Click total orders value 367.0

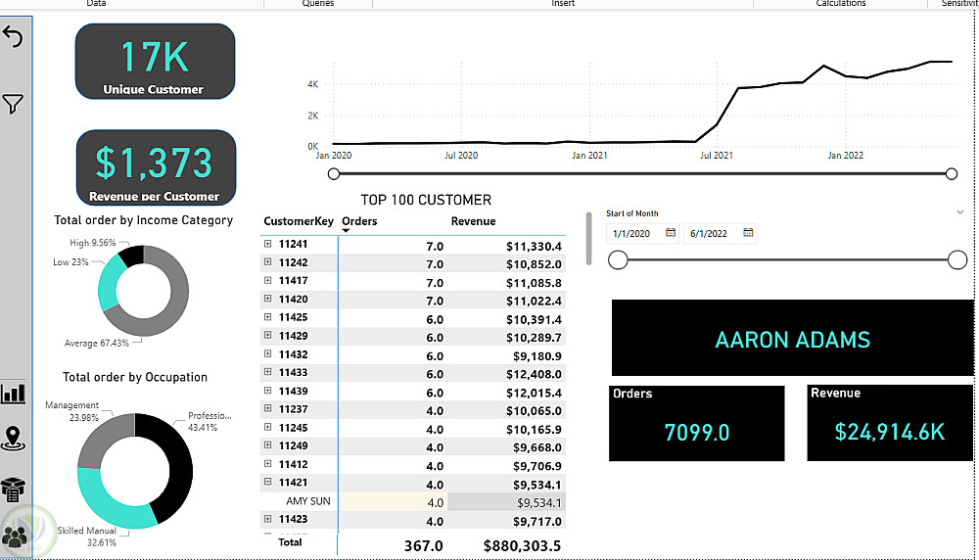pos(423,545)
